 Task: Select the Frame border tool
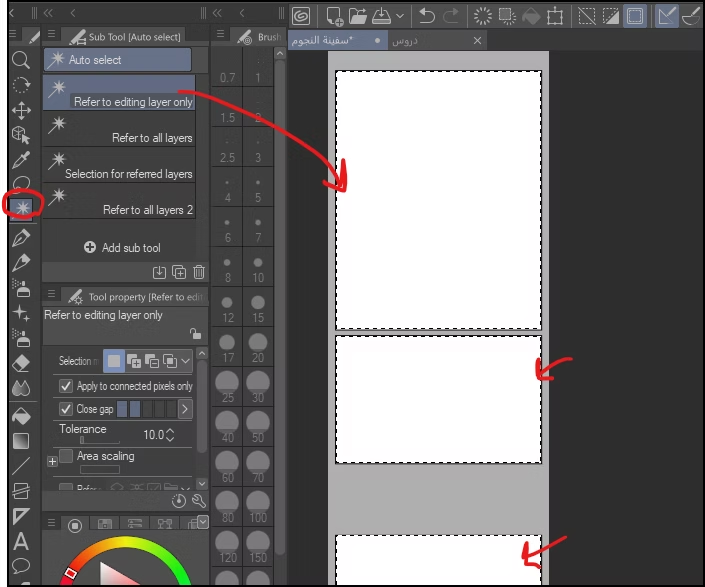[21, 491]
